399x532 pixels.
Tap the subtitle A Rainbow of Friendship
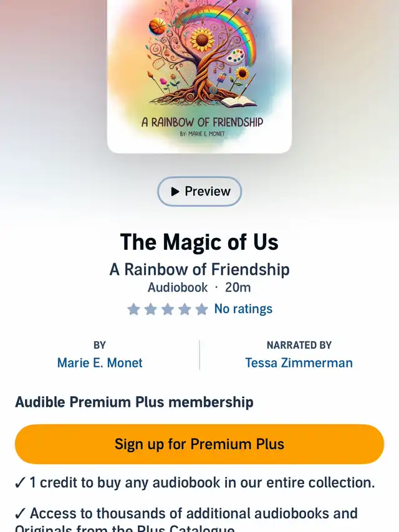point(199,269)
